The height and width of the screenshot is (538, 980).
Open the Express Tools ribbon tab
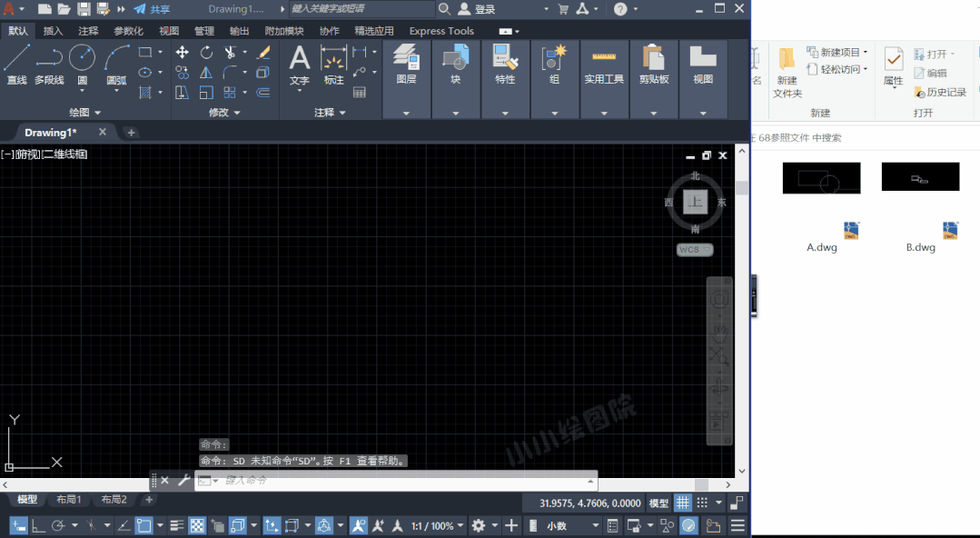441,31
